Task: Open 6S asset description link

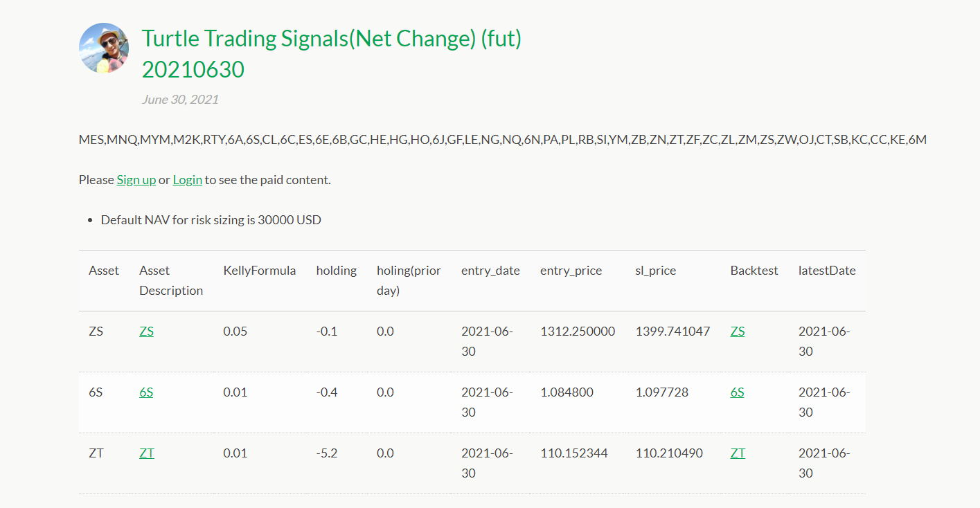Action: (146, 392)
